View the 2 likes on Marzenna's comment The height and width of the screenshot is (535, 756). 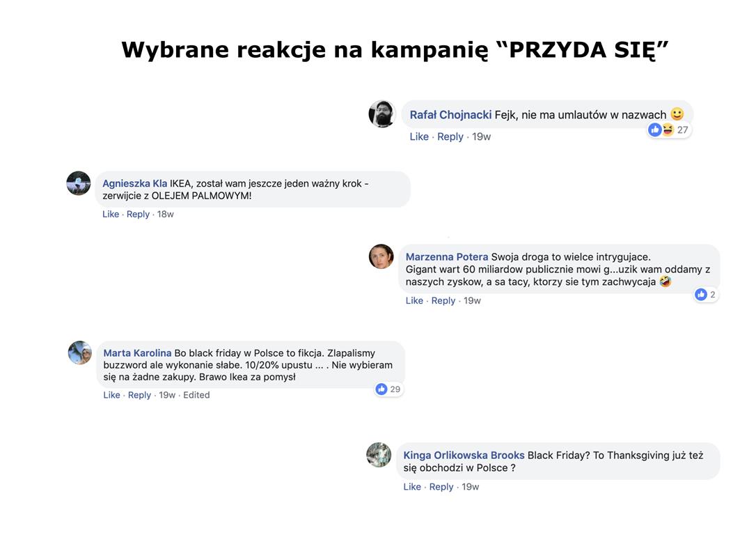point(706,294)
